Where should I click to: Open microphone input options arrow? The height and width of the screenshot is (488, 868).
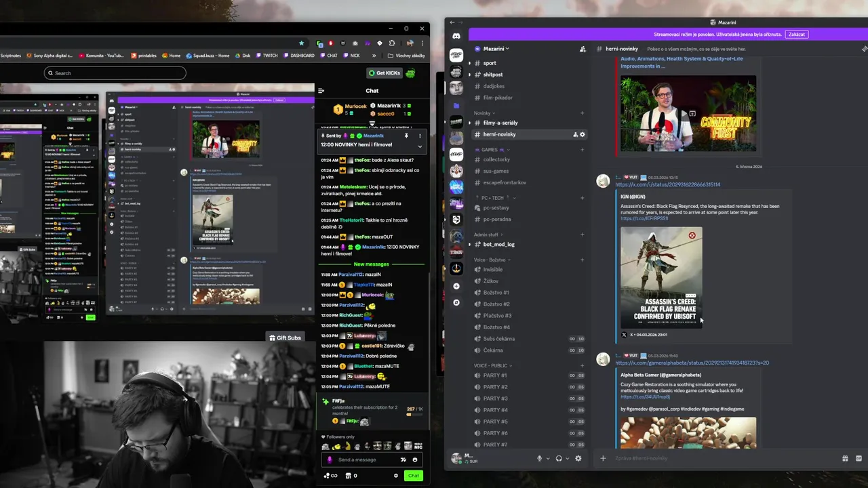point(547,458)
